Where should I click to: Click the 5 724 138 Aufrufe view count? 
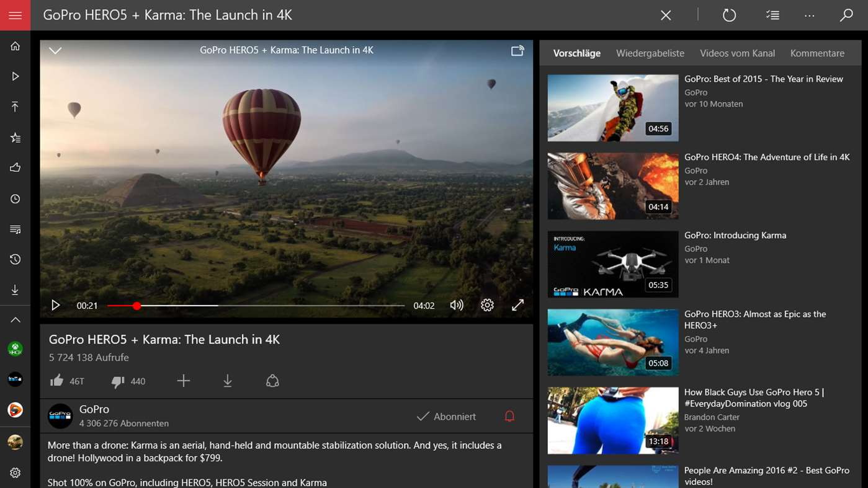pyautogui.click(x=89, y=357)
